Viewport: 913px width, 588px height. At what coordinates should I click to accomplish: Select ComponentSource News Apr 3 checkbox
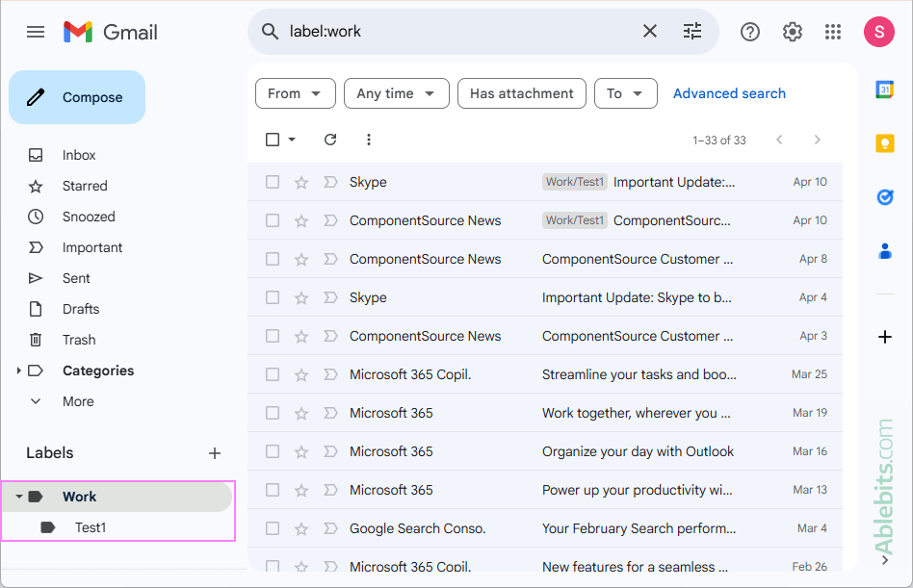coord(272,336)
